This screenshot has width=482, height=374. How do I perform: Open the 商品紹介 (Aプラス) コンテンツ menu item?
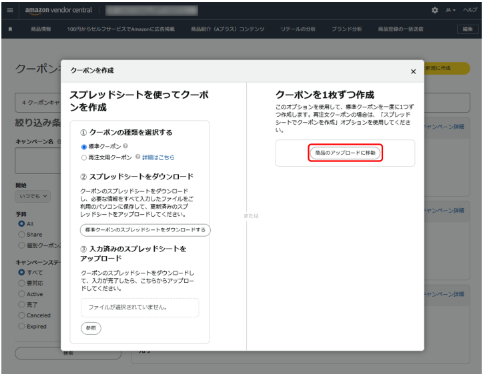(x=228, y=29)
